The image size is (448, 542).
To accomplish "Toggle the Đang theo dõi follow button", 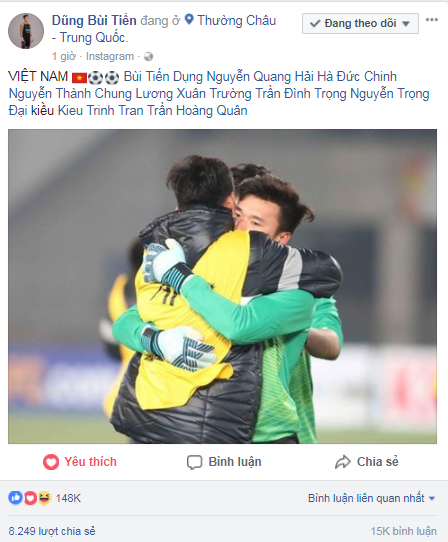I will click(360, 24).
